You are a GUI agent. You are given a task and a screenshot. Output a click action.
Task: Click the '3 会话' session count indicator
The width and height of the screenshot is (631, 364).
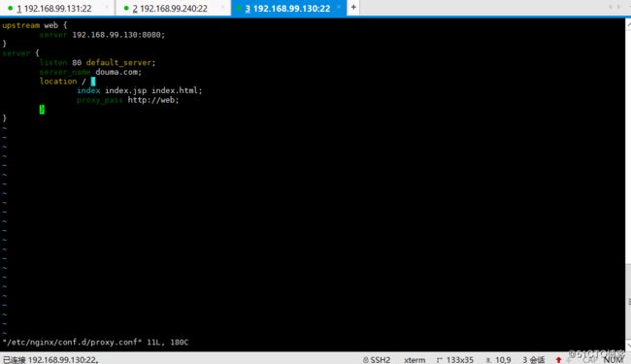[534, 359]
